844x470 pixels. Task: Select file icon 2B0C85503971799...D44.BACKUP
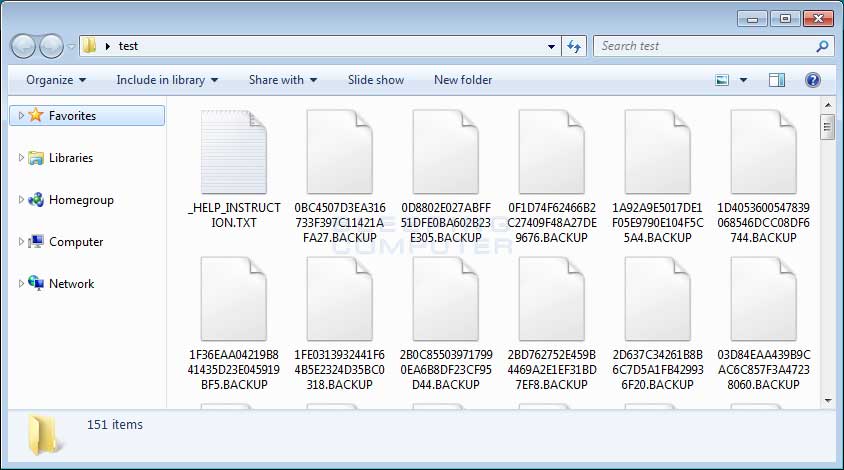tap(446, 299)
